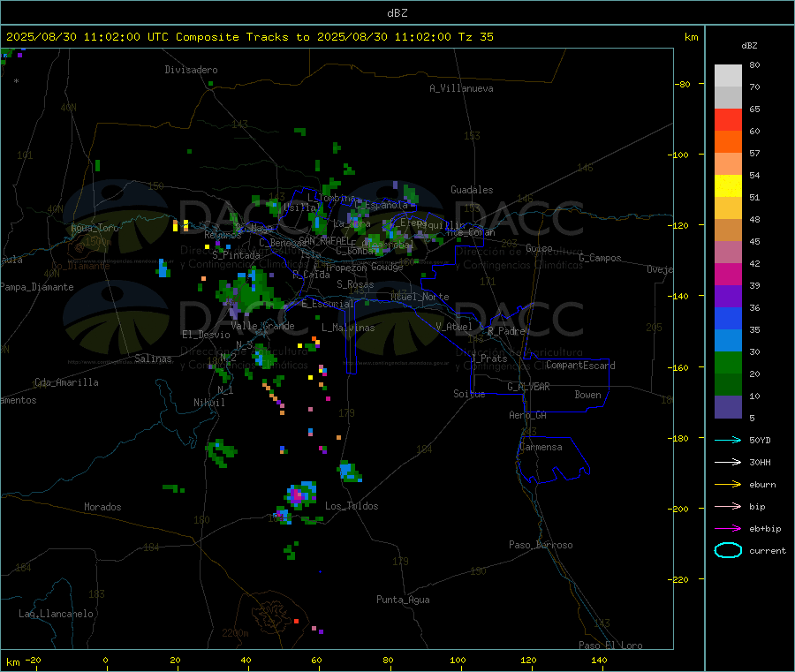Click the 'Nihuil' map label
The image size is (795, 672).
click(209, 403)
